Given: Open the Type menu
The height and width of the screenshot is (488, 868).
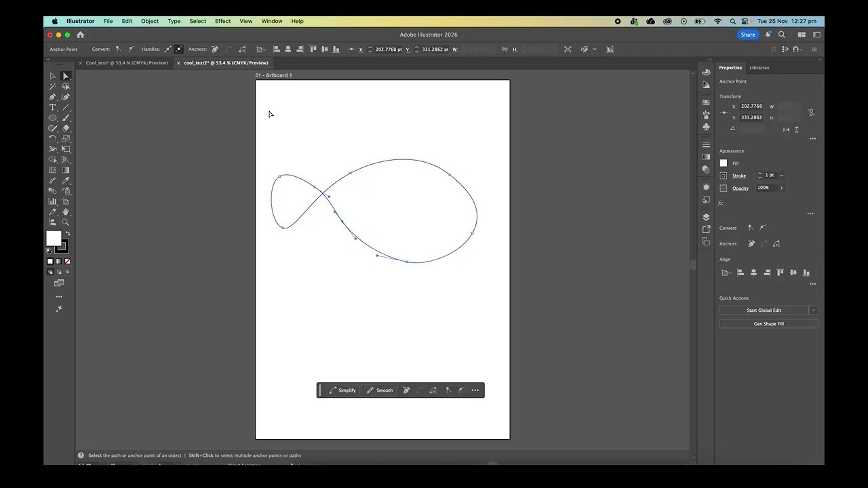Looking at the screenshot, I should (x=174, y=21).
